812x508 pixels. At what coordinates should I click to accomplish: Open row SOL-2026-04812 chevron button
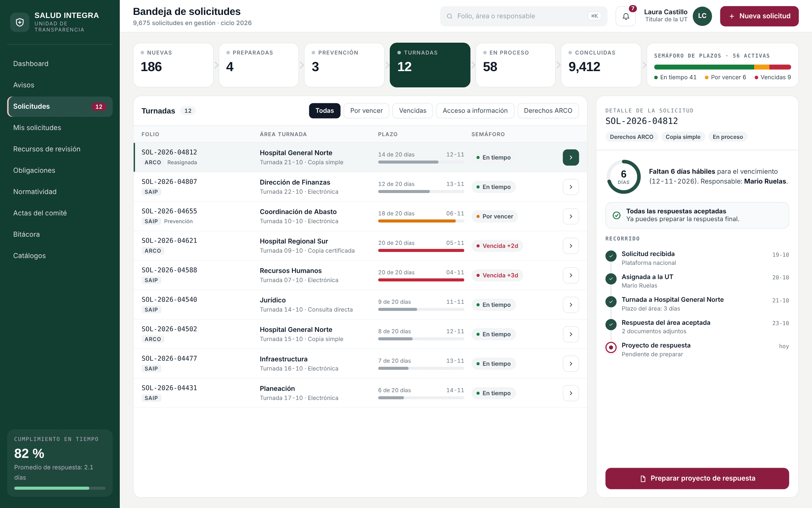click(571, 157)
